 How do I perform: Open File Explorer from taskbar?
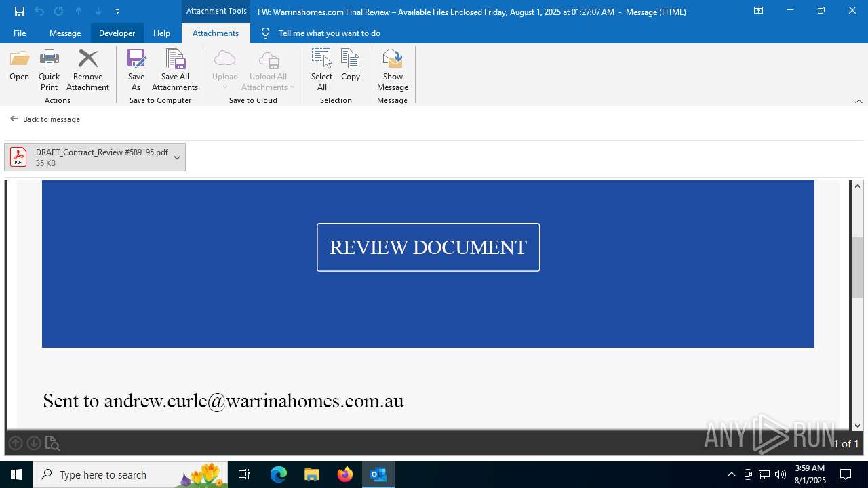tap(311, 474)
